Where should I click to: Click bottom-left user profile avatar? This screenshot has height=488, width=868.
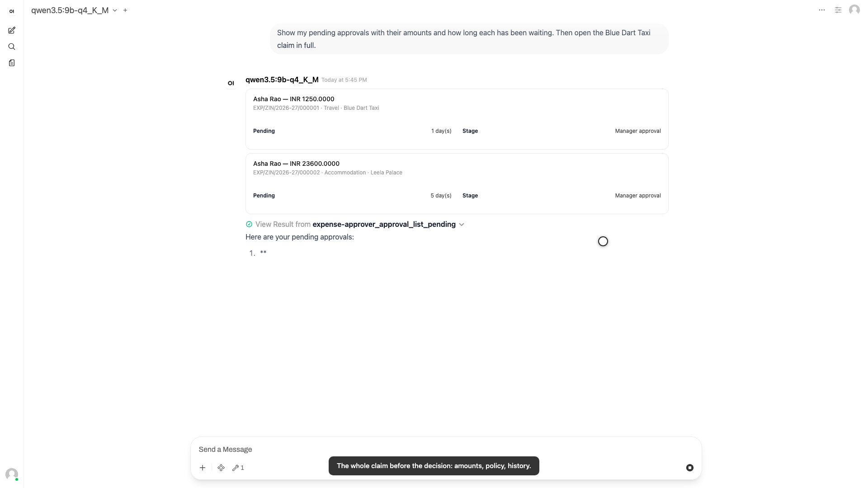pos(12,474)
